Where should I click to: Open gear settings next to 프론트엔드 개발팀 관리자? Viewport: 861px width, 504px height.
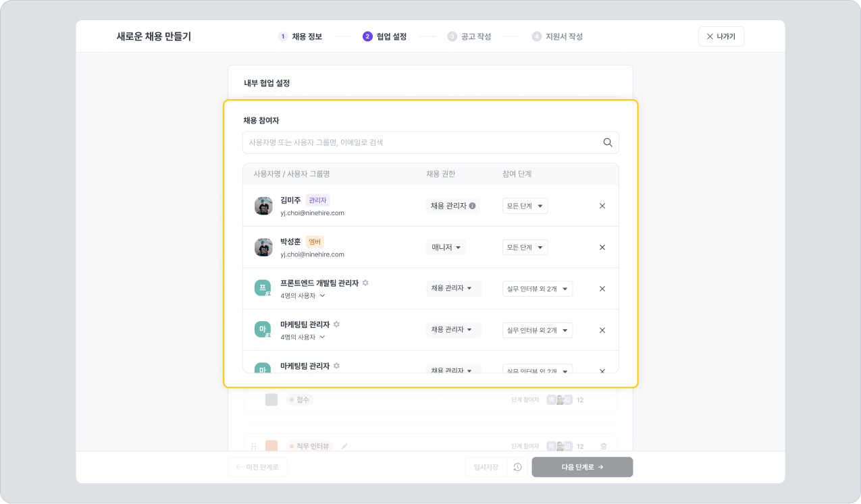pyautogui.click(x=365, y=283)
